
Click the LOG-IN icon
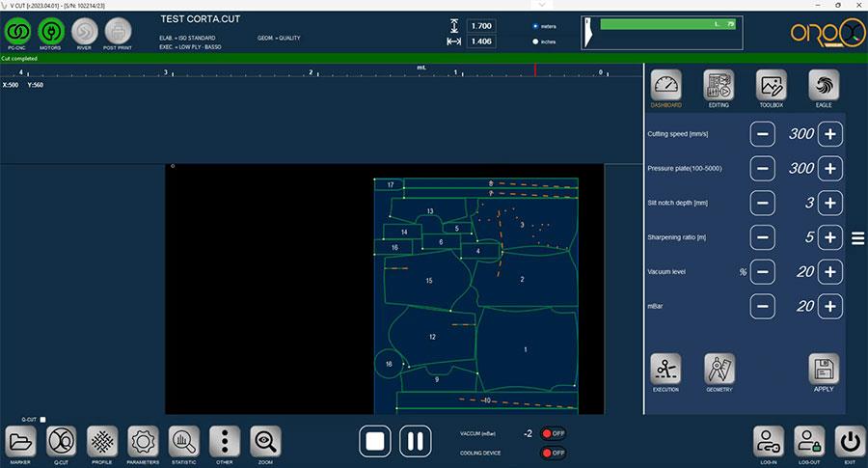769,441
